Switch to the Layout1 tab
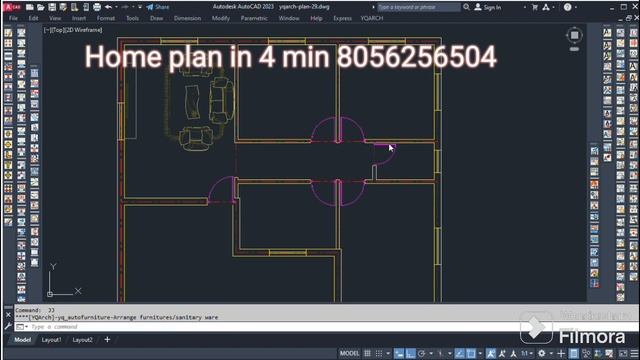 (51, 340)
